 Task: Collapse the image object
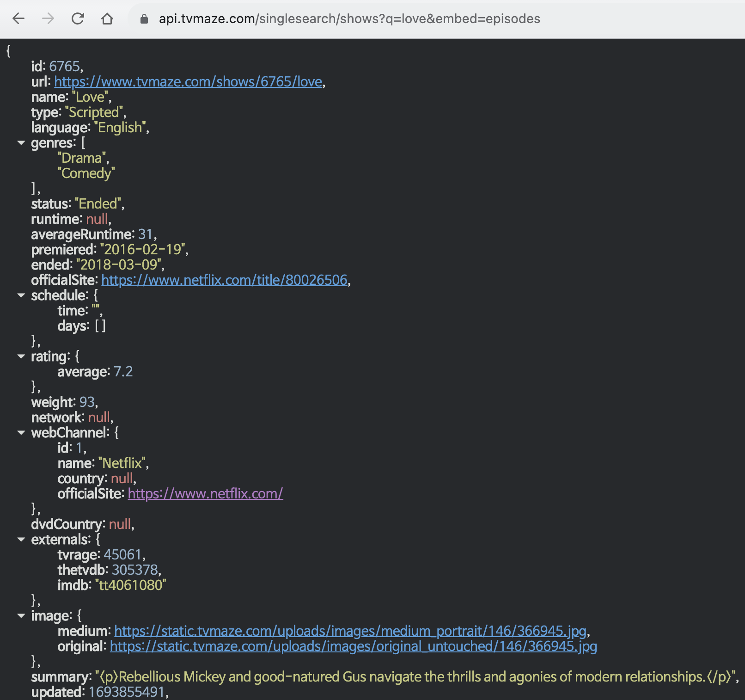coord(21,616)
